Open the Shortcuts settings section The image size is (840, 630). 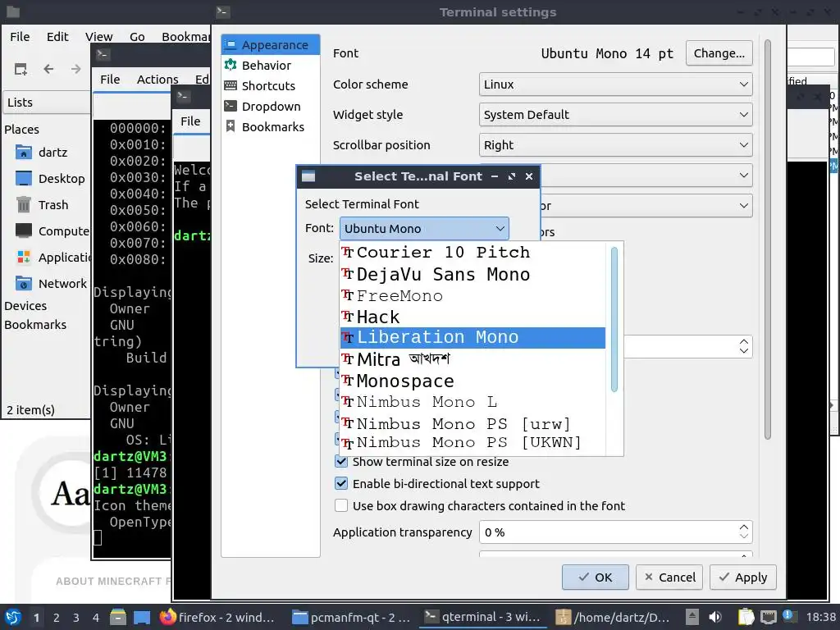coord(268,85)
